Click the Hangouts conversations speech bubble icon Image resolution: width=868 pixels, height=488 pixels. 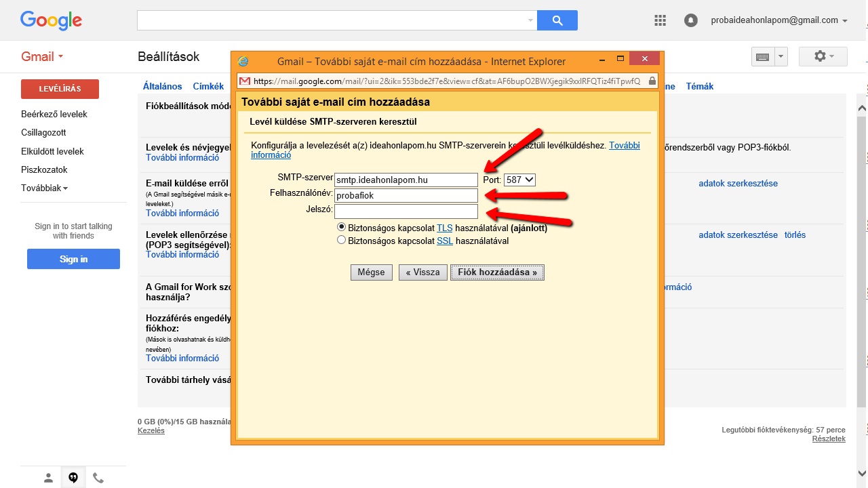[73, 478]
